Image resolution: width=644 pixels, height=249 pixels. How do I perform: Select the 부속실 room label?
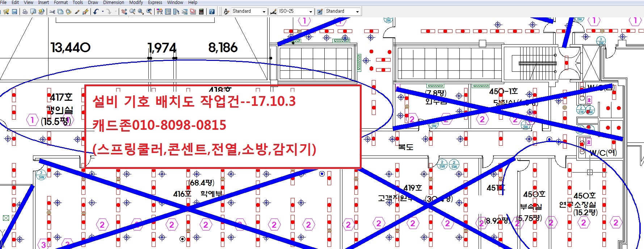tap(531, 207)
